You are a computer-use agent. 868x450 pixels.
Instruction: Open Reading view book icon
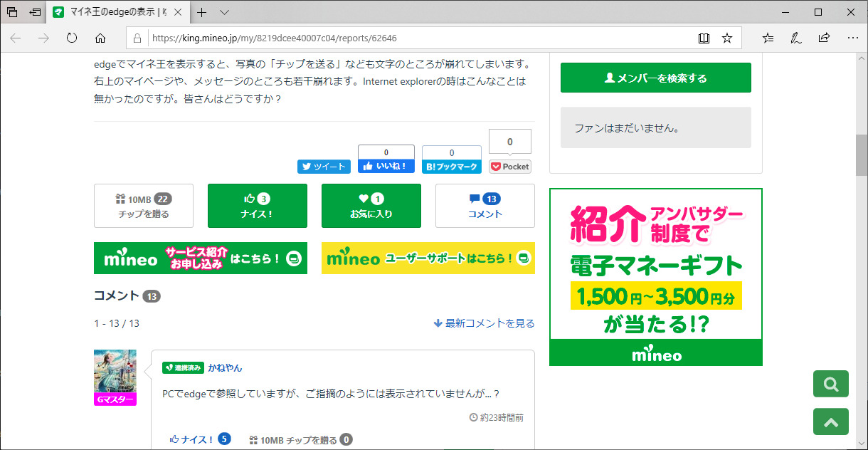(x=704, y=38)
